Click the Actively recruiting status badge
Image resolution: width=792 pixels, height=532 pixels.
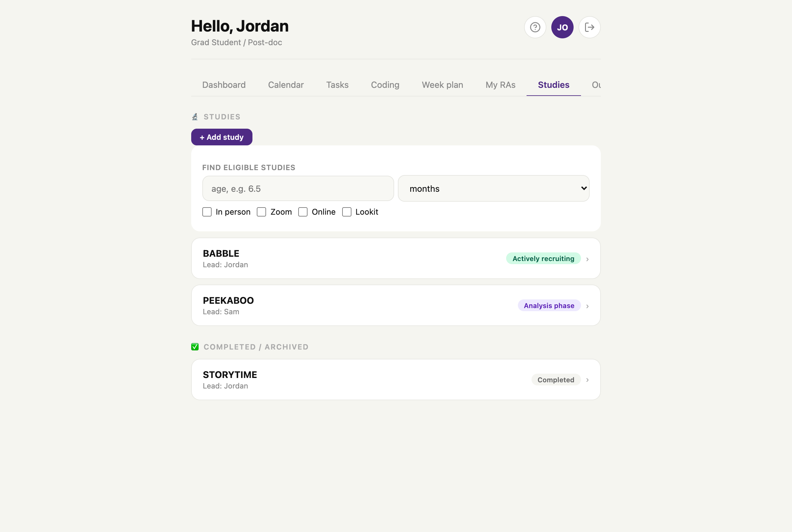click(x=543, y=259)
